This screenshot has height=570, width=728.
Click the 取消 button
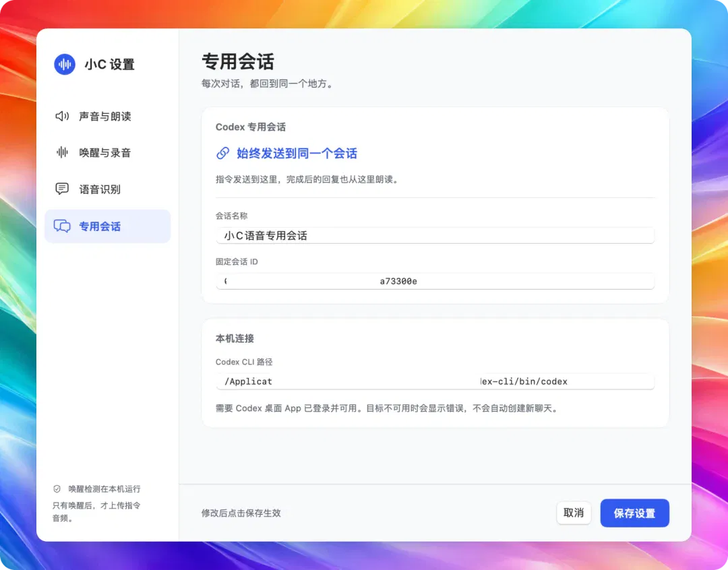click(x=574, y=513)
